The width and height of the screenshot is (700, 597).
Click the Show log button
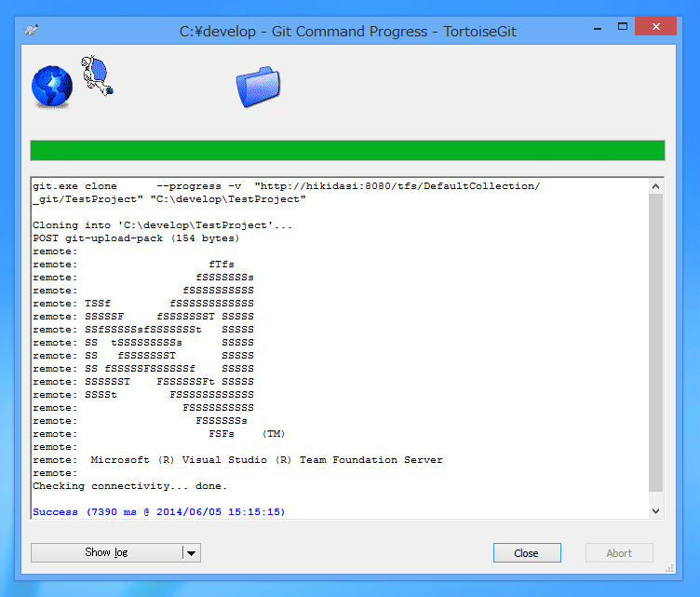coord(106,553)
